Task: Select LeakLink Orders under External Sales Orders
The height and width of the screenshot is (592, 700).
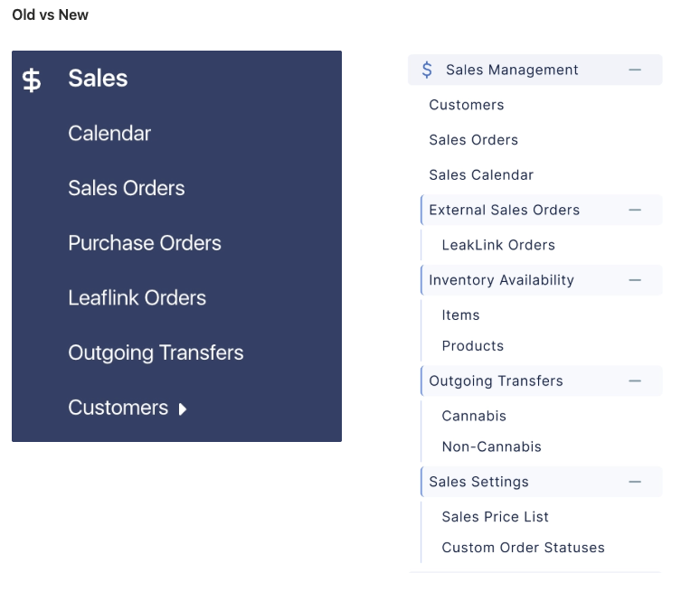Action: point(498,245)
